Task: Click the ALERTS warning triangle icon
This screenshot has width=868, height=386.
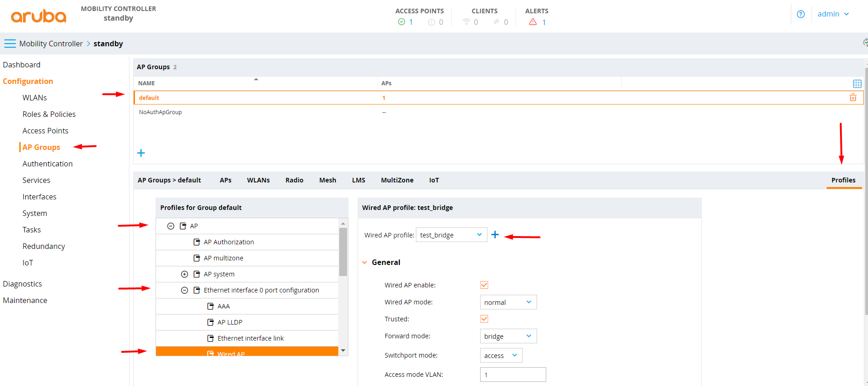Action: click(x=532, y=22)
